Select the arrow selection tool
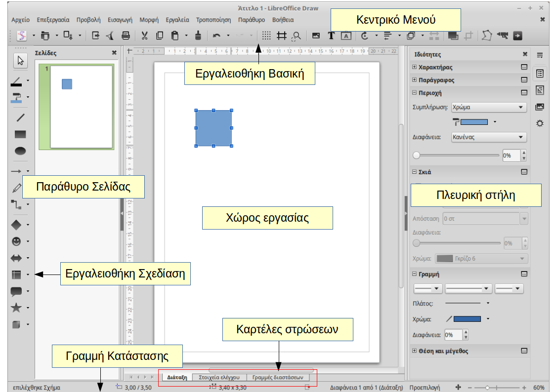Viewport: 555px width, 392px height. pos(20,61)
